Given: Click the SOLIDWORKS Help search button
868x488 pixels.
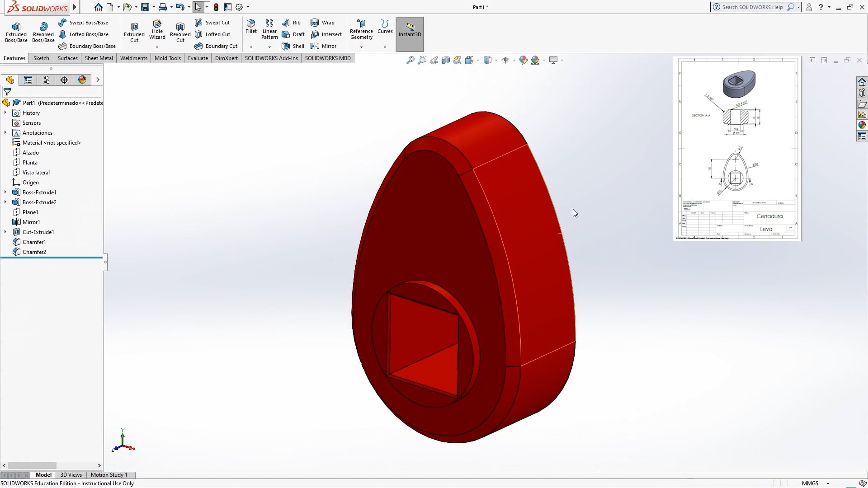Looking at the screenshot, I should 790,7.
